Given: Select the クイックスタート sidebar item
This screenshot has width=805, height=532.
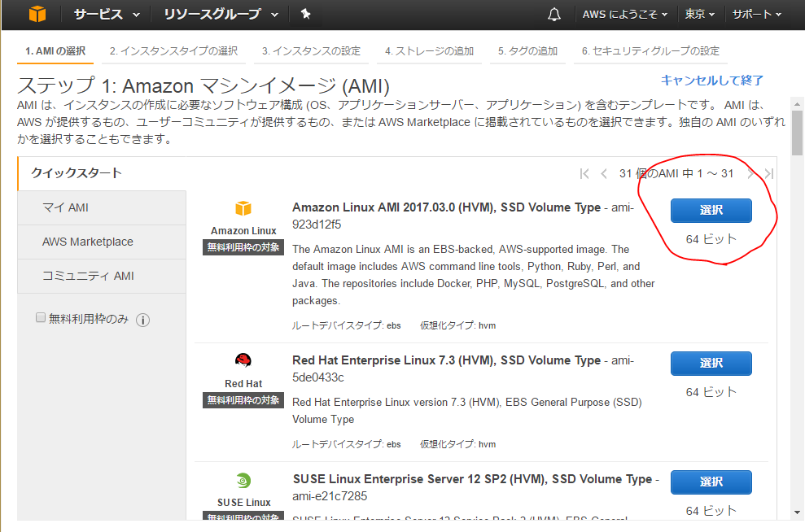Looking at the screenshot, I should point(102,173).
